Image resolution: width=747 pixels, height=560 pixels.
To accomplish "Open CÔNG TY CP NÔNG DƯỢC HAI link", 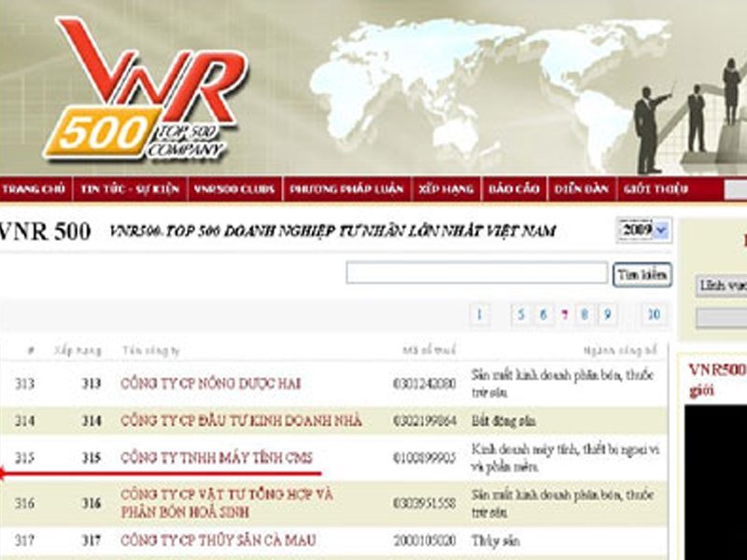I will [211, 384].
